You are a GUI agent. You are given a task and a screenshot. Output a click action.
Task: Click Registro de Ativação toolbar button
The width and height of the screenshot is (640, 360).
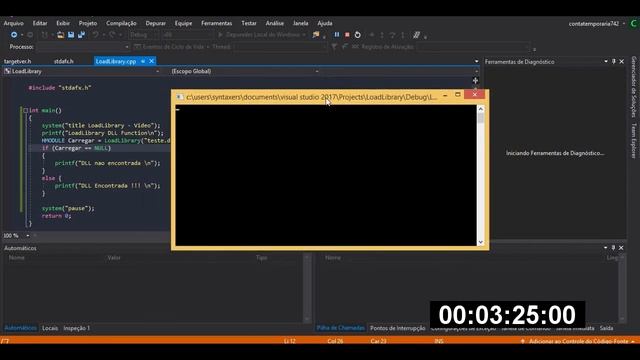click(x=382, y=47)
